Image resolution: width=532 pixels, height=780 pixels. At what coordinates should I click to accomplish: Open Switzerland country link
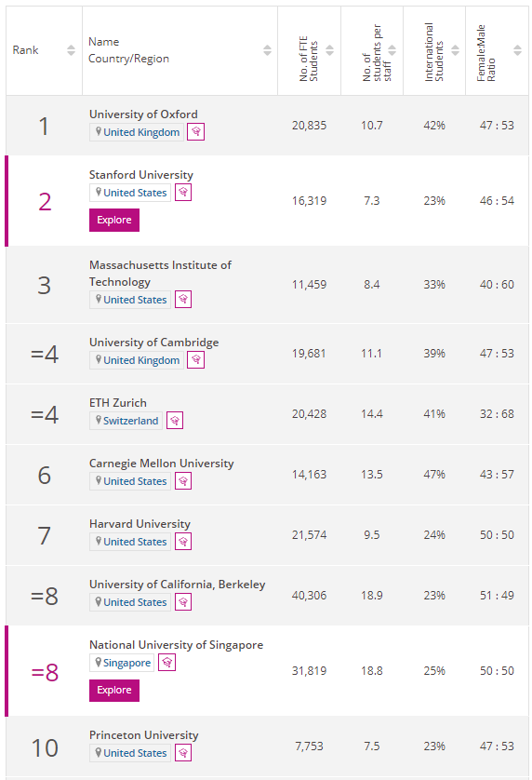pyautogui.click(x=130, y=421)
